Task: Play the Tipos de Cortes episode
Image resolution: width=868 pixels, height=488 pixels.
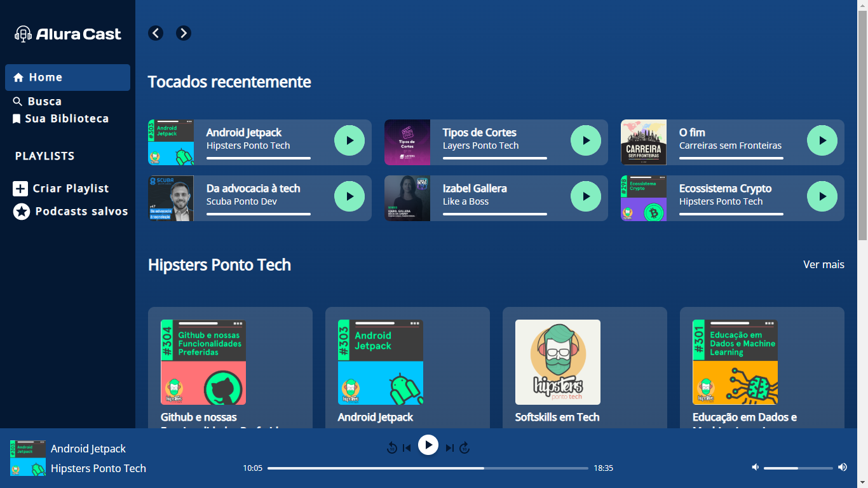Action: point(586,140)
